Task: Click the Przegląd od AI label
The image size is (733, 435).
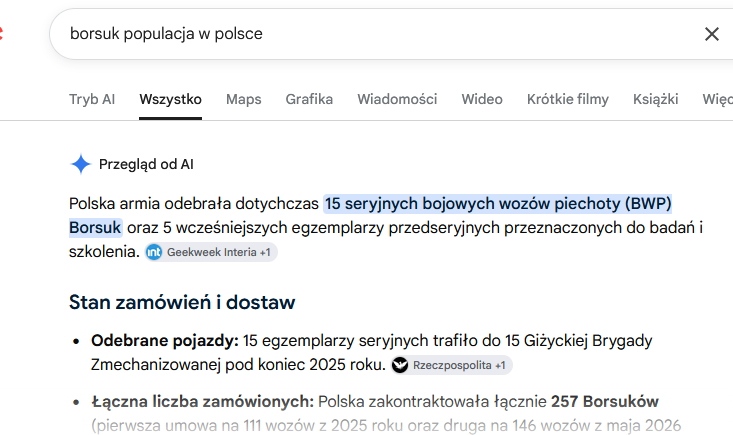Action: pyautogui.click(x=146, y=164)
